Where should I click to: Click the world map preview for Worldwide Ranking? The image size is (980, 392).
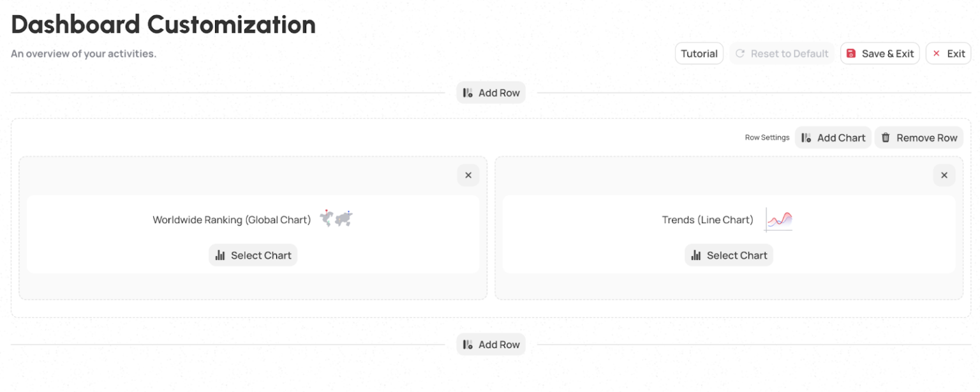pos(336,218)
